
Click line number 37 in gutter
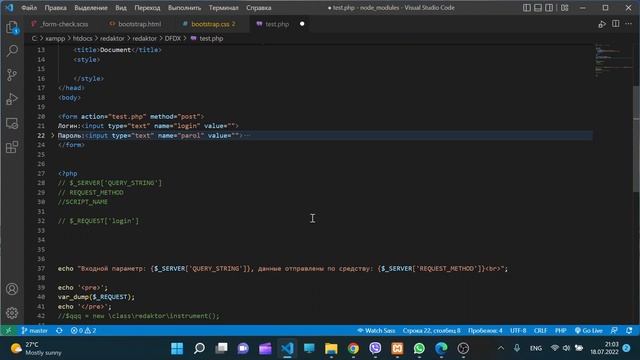point(41,269)
